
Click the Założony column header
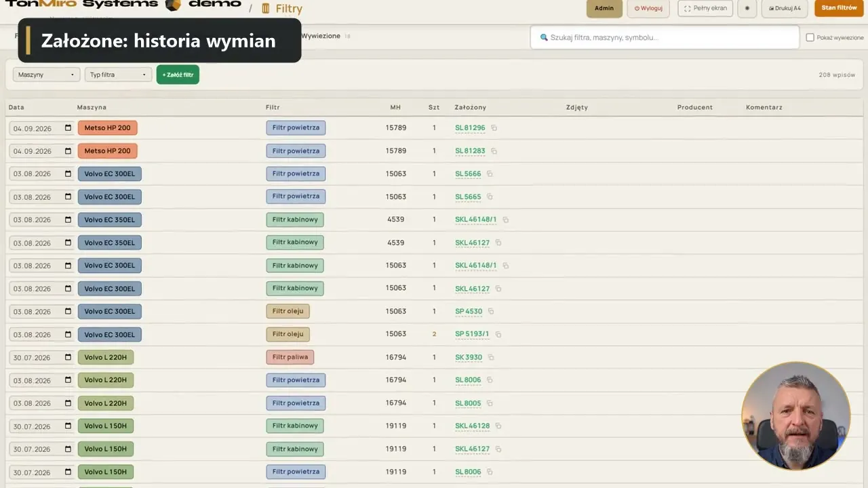point(471,107)
